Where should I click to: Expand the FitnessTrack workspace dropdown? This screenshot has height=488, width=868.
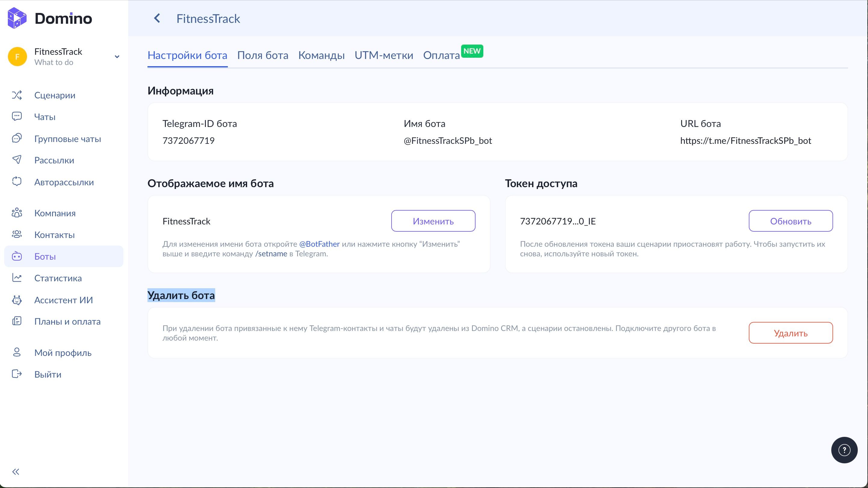pos(117,57)
